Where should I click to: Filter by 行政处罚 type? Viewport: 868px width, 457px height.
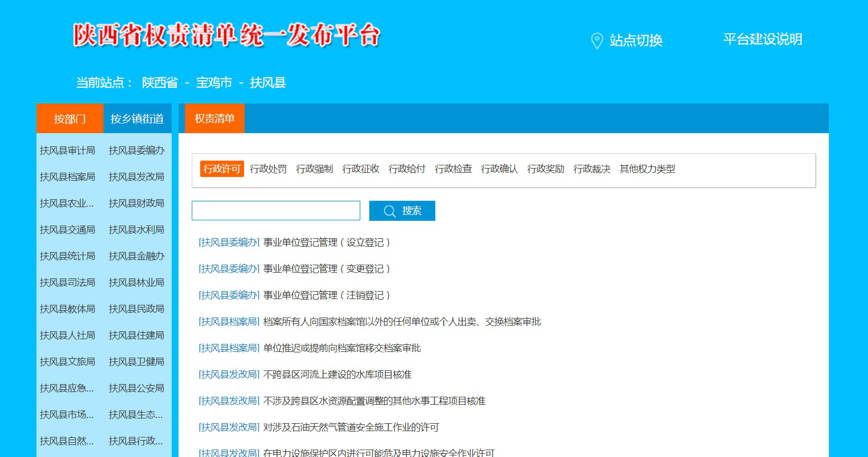(x=268, y=169)
